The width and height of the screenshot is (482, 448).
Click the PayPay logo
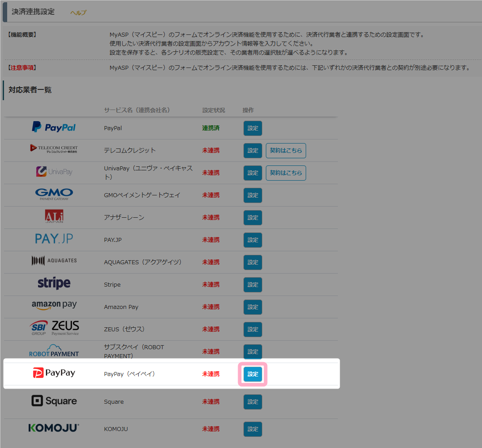point(54,373)
